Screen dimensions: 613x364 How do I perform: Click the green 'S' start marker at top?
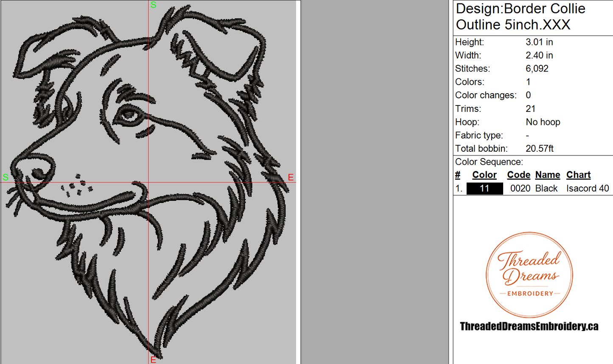point(154,5)
